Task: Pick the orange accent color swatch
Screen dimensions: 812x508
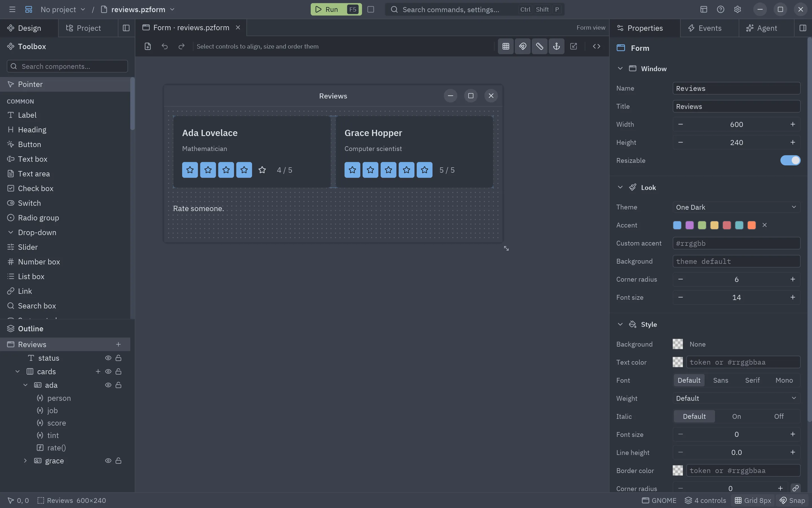Action: (x=752, y=225)
